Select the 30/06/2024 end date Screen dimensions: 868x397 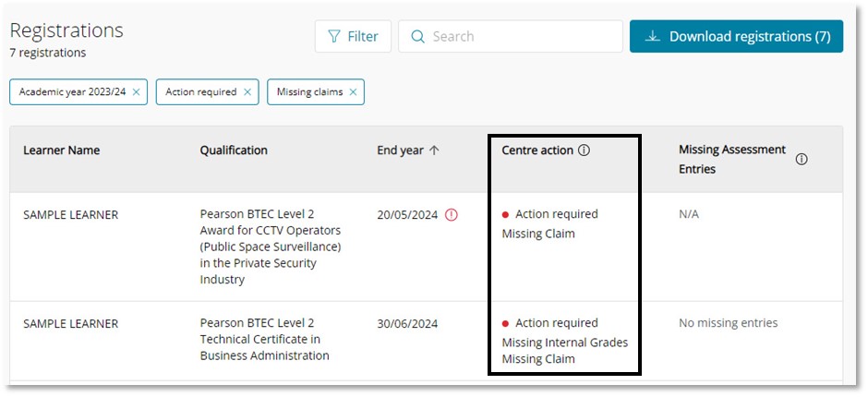407,324
